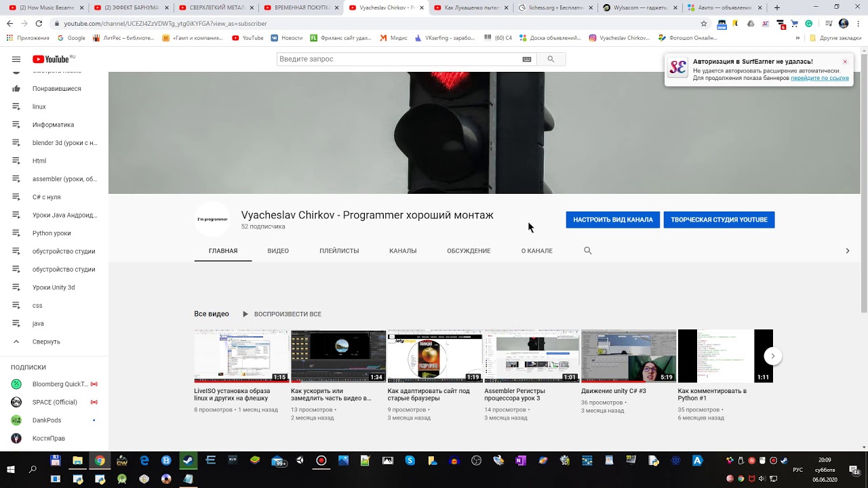Viewport: 868px width, 488px height.
Task: Open the Как комментировать в Python title
Action: (x=712, y=394)
